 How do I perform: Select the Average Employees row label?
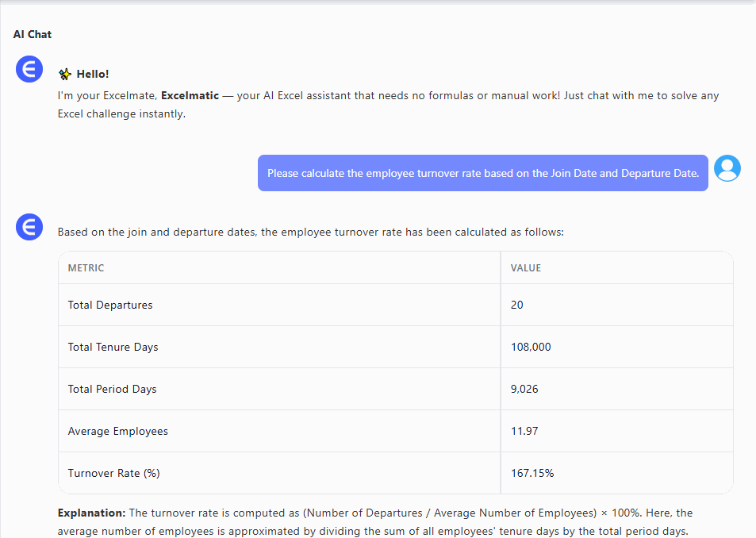pyautogui.click(x=117, y=431)
